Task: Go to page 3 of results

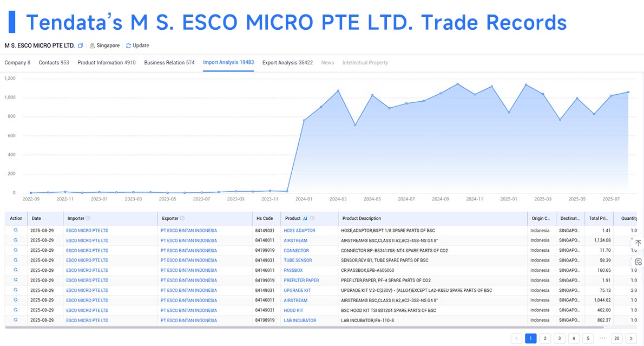Action: tap(560, 338)
